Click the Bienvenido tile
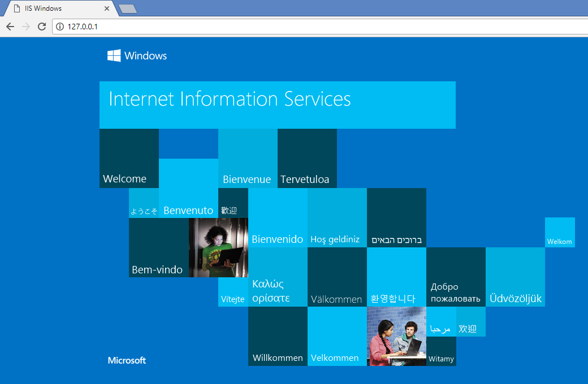588x384 pixels. tap(278, 217)
